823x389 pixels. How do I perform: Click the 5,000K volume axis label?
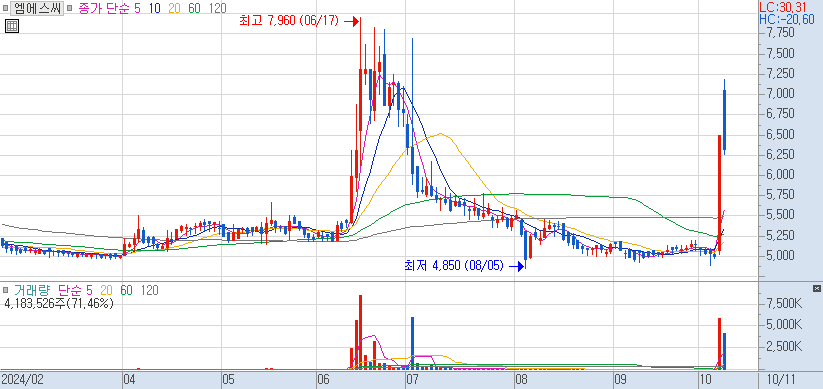tap(784, 325)
